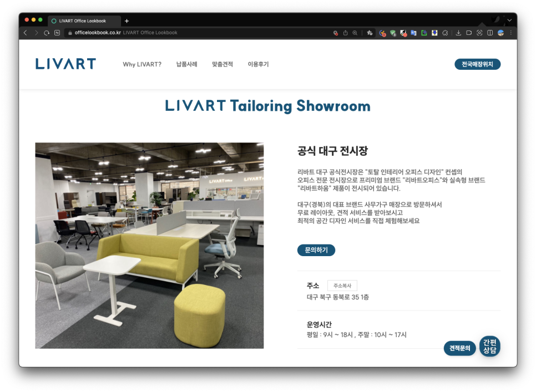Image resolution: width=536 pixels, height=392 pixels.
Task: Open the Google Translate extension
Action: [x=413, y=33]
